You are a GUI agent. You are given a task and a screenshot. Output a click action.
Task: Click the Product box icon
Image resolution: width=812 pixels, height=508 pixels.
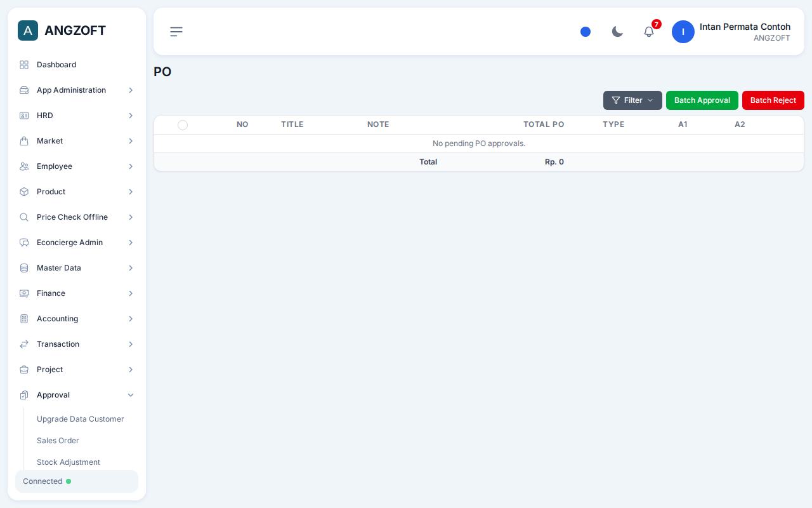24,192
